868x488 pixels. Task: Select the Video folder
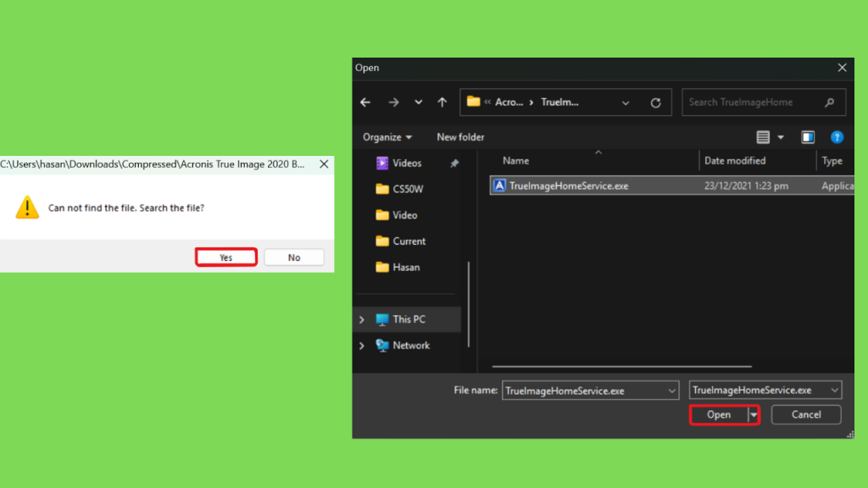tap(404, 215)
